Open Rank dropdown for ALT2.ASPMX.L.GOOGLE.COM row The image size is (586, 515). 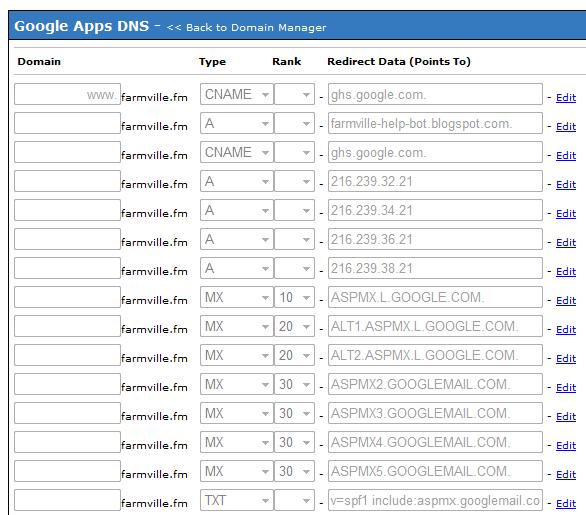[x=294, y=355]
